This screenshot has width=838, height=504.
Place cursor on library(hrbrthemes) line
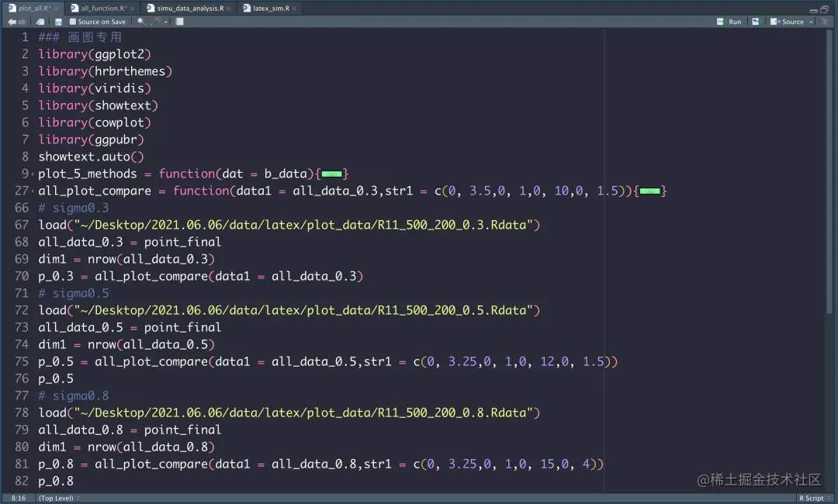(x=105, y=71)
